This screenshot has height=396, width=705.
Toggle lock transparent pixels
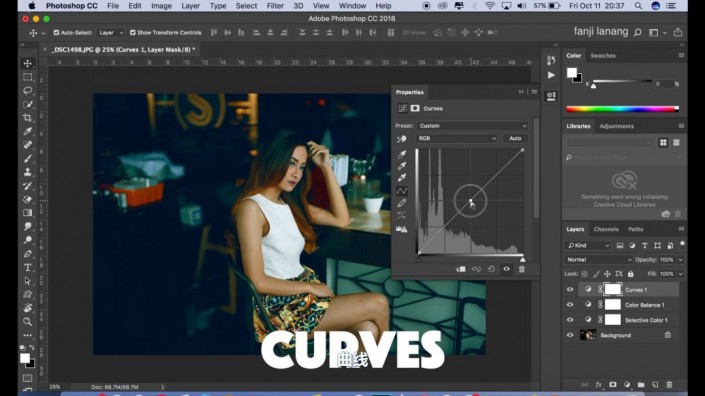585,274
